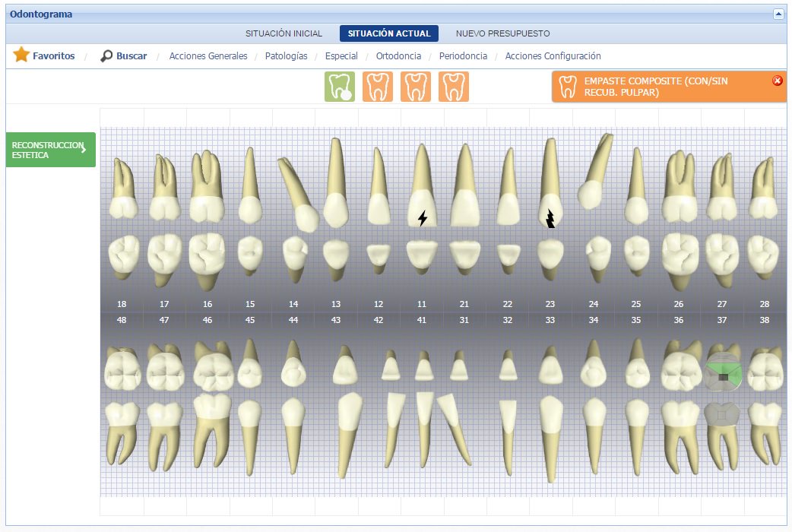
Task: Click tooth number label 37
Action: click(722, 320)
